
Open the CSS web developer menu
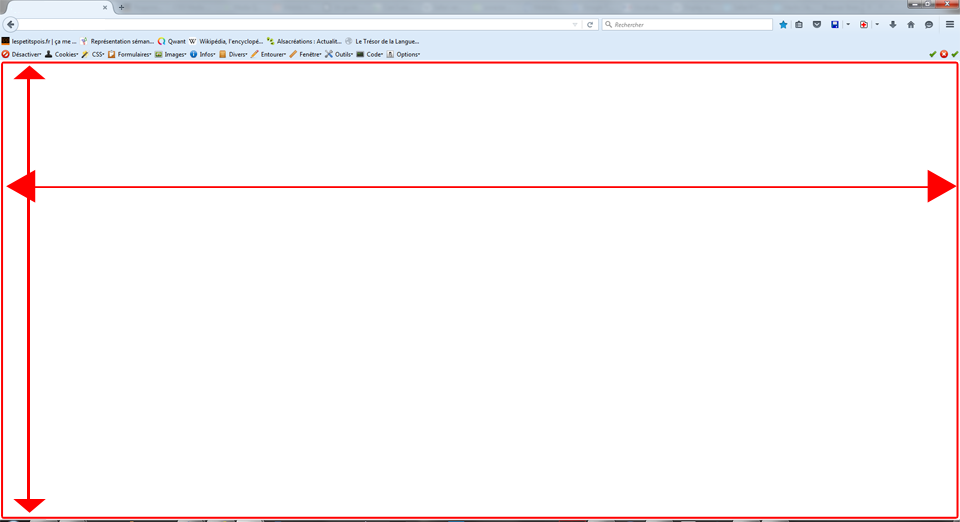pos(93,54)
